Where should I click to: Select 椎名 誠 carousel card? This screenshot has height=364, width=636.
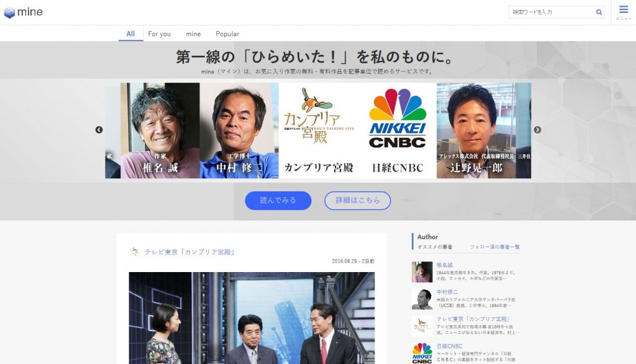click(160, 130)
